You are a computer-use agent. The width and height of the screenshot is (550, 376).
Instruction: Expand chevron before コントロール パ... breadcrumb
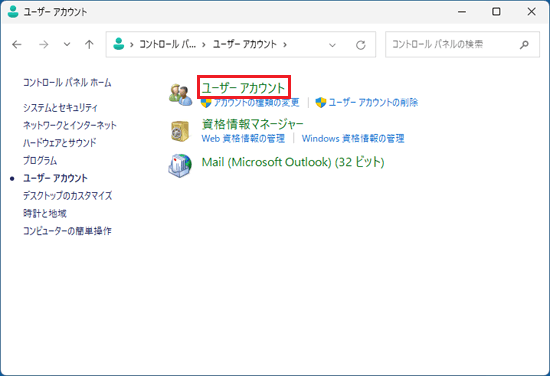[x=132, y=45]
